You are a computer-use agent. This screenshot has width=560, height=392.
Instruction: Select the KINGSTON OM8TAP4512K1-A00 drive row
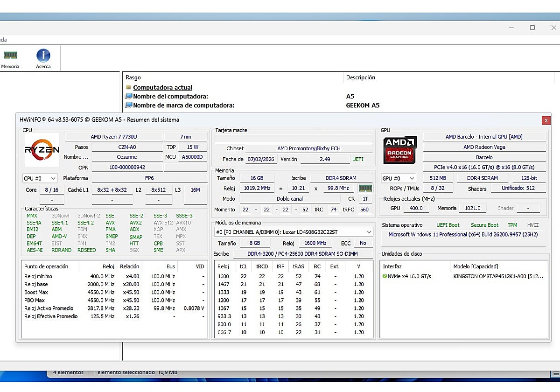pos(464,276)
